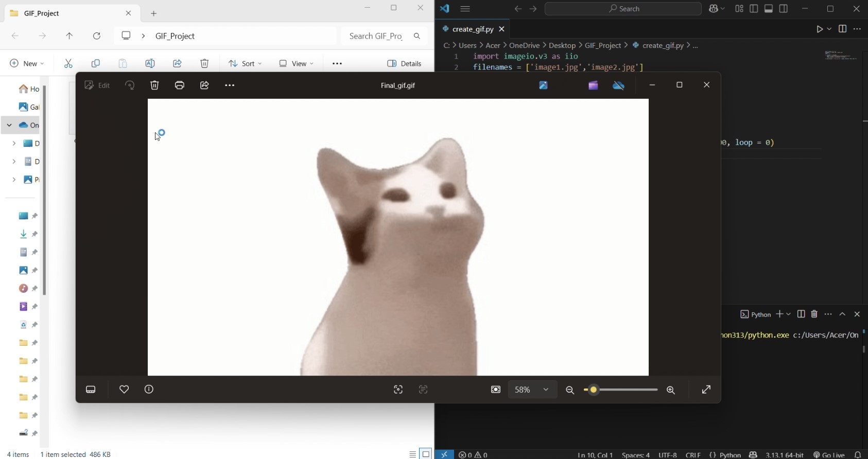Split the VS Code editor right

click(x=842, y=29)
